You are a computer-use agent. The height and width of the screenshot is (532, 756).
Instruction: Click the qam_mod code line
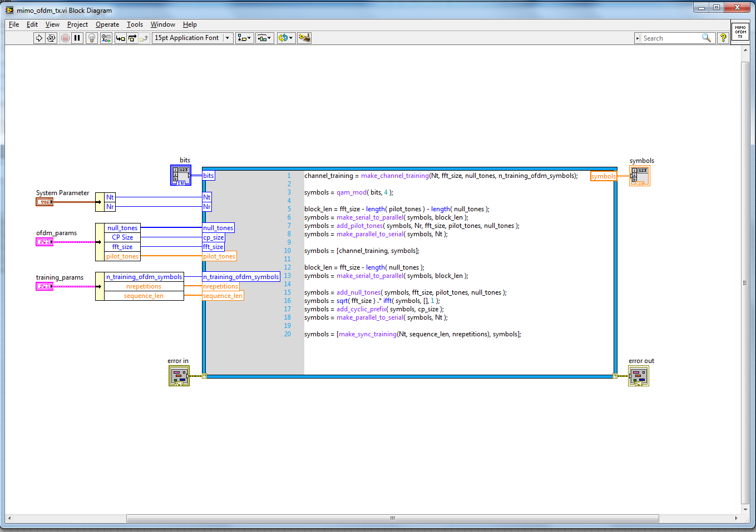point(349,192)
